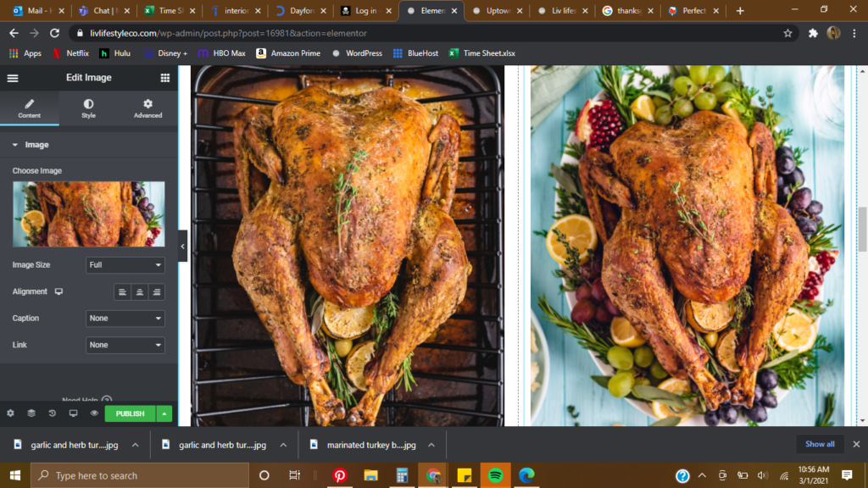Close the Perfect browser tab
Screen dimensions: 868x488
[715, 10]
